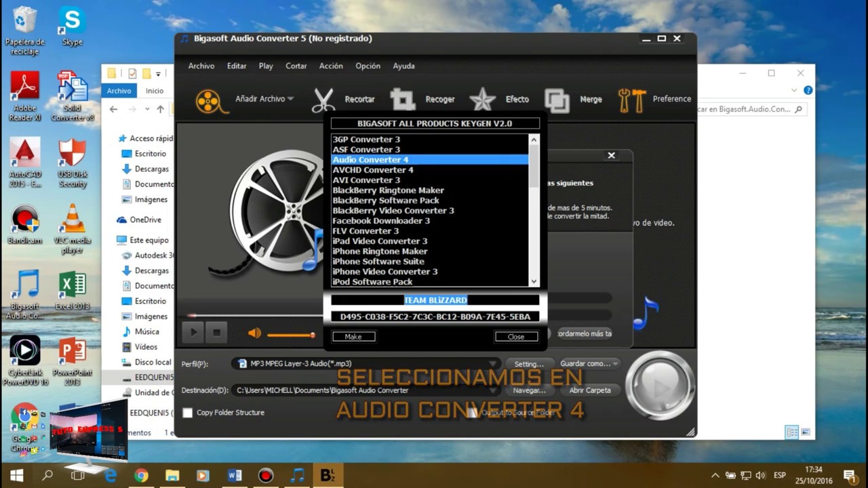Select the Recortar scissors icon
The width and height of the screenshot is (868, 488).
coord(323,100)
